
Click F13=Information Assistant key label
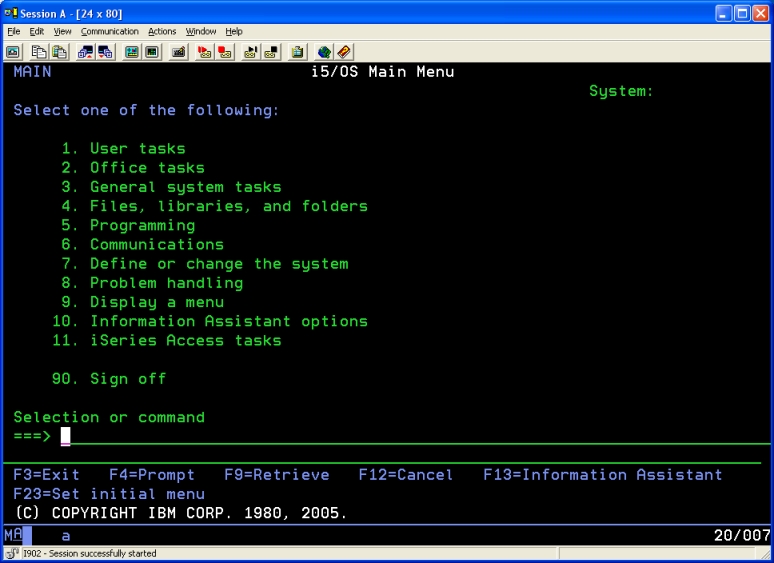point(603,475)
